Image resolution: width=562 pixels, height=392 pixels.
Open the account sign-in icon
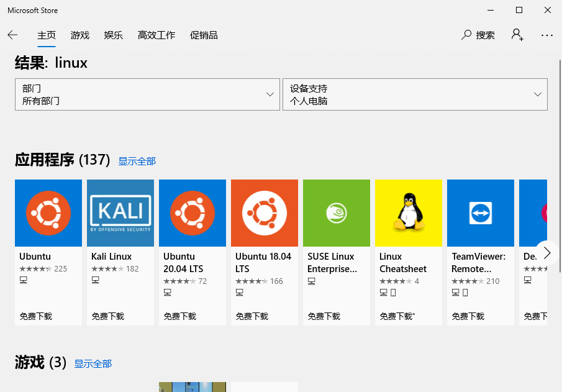517,35
